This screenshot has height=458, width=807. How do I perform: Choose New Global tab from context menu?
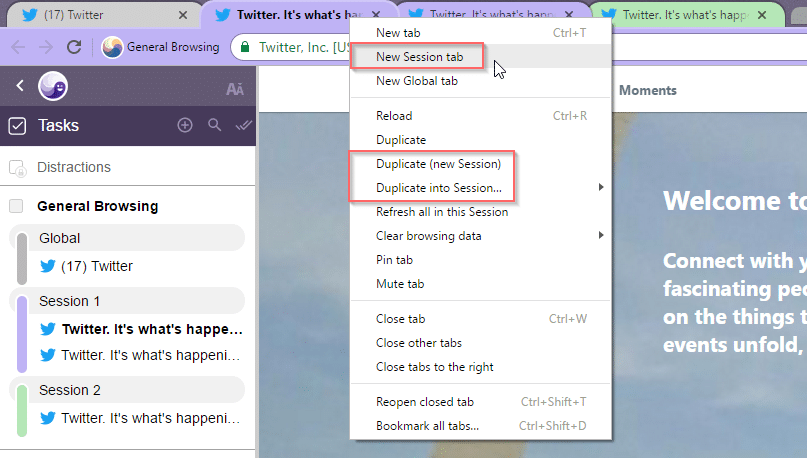point(481,81)
